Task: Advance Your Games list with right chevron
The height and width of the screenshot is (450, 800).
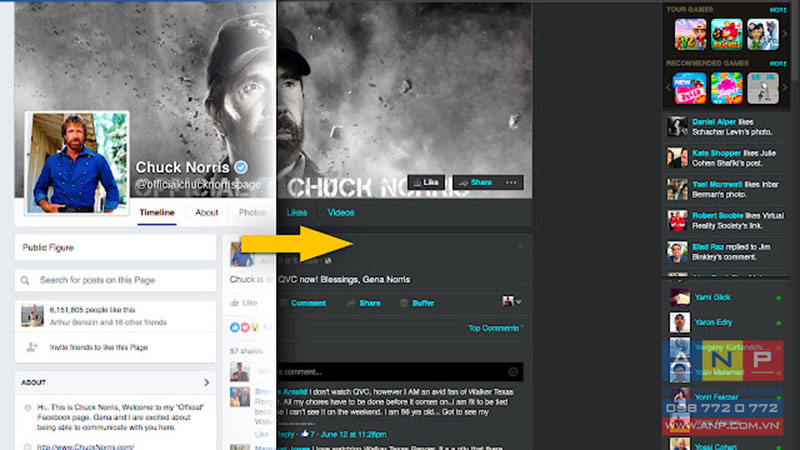Action: (785, 34)
